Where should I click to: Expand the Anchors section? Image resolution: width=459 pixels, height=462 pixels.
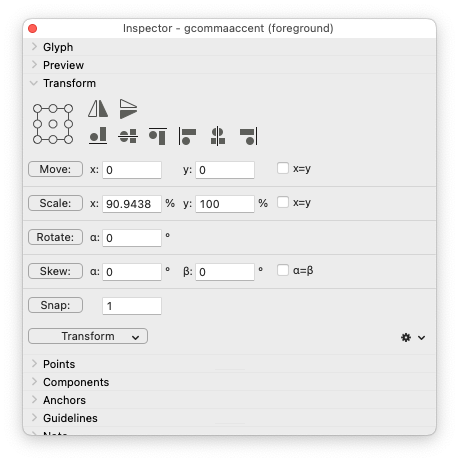(34, 400)
